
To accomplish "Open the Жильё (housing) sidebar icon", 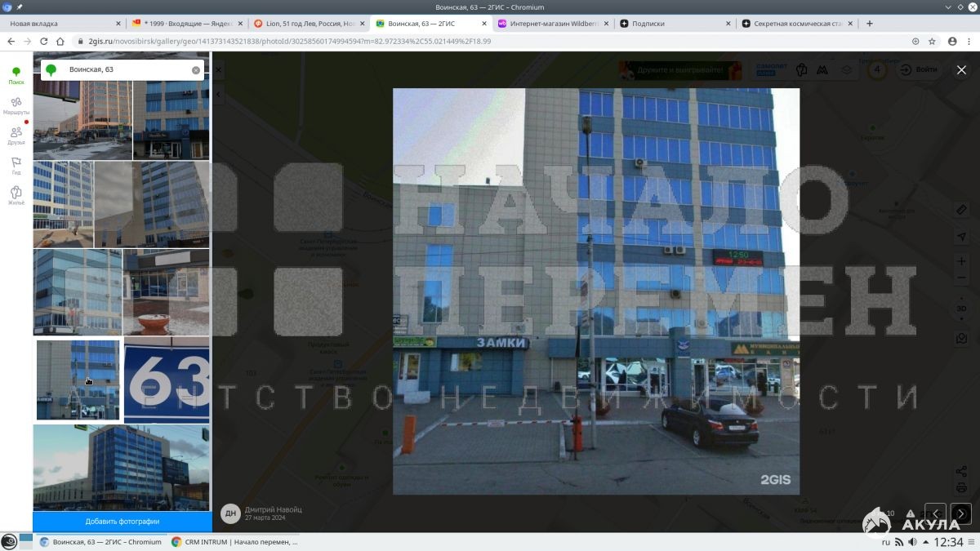I will [16, 196].
